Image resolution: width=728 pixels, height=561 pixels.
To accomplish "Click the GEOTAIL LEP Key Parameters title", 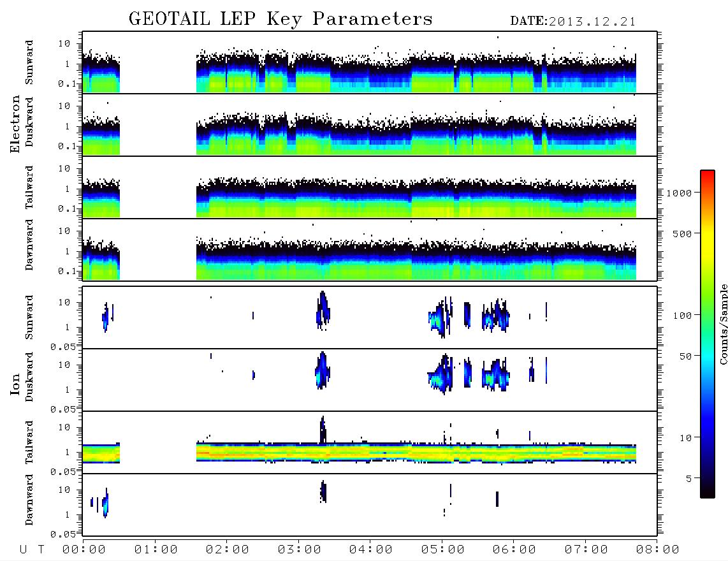I will 280,19.
